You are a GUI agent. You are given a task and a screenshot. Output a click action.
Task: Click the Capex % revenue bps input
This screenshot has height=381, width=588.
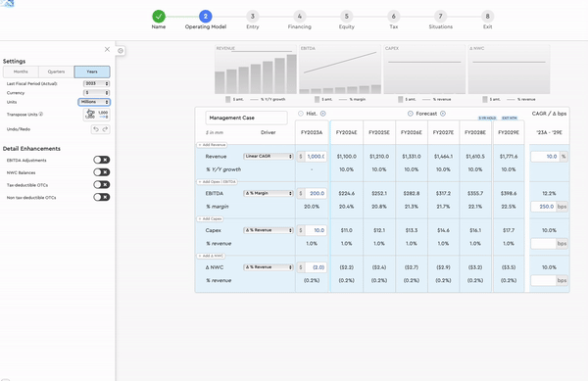[543, 244]
